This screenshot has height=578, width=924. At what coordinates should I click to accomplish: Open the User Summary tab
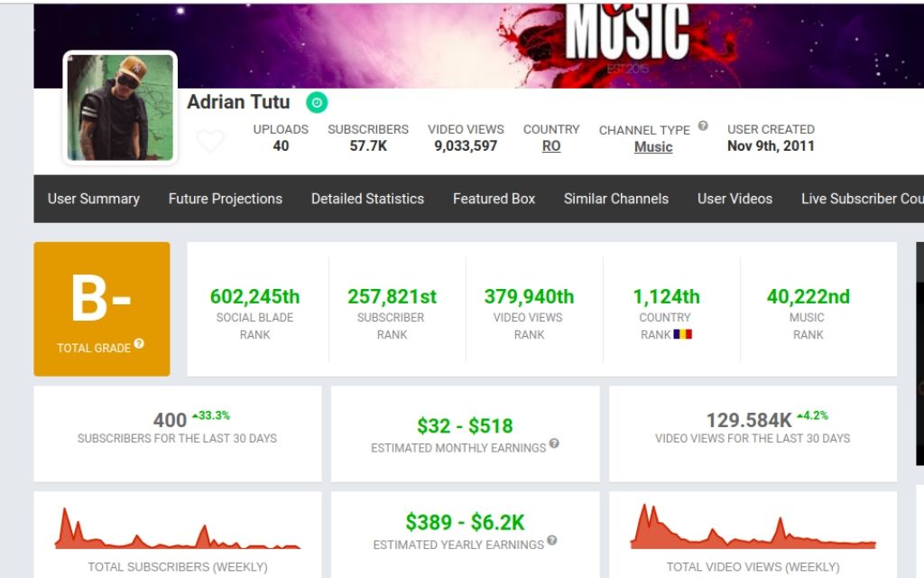94,199
